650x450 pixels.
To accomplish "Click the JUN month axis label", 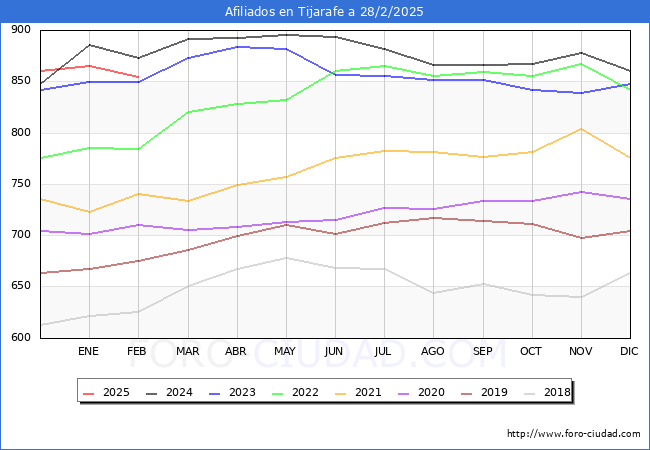I will pyautogui.click(x=334, y=351).
